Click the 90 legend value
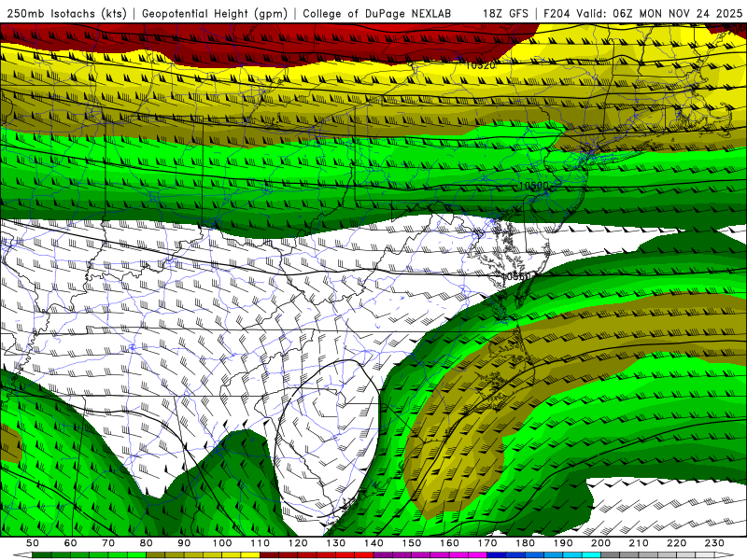This screenshot has width=747, height=560. pos(184,543)
